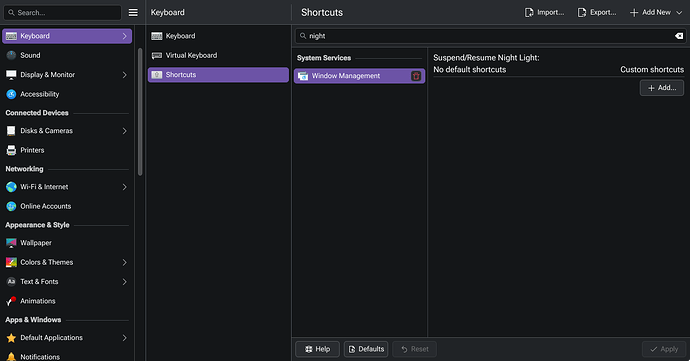Click the Shortcuts icon in submenu

[x=157, y=74]
